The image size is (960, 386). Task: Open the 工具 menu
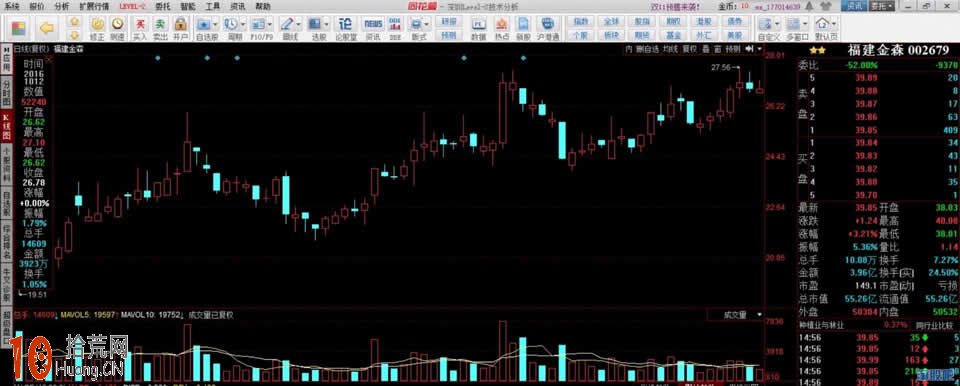[212, 6]
